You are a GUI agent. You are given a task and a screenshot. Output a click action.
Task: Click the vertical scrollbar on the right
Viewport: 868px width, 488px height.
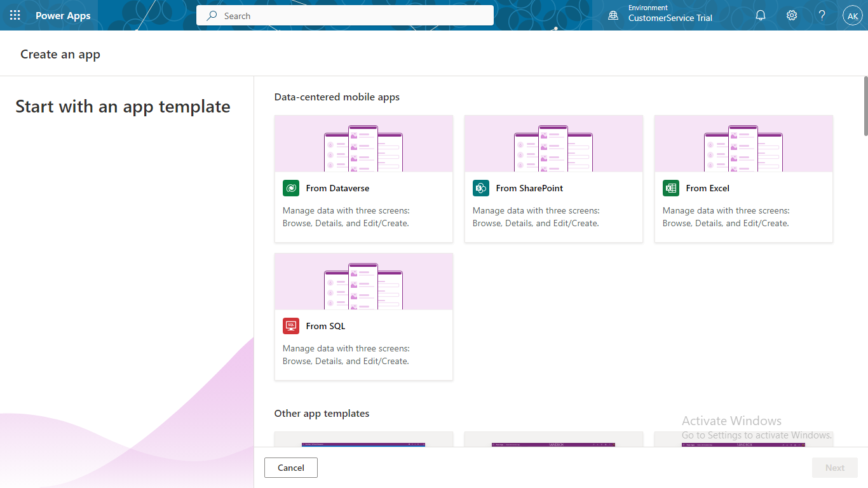pos(865,105)
